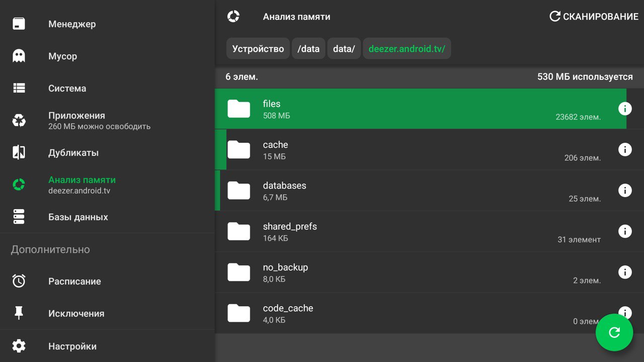Select the green Анализ памяти sidebar icon
The image size is (644, 362).
pos(19,185)
